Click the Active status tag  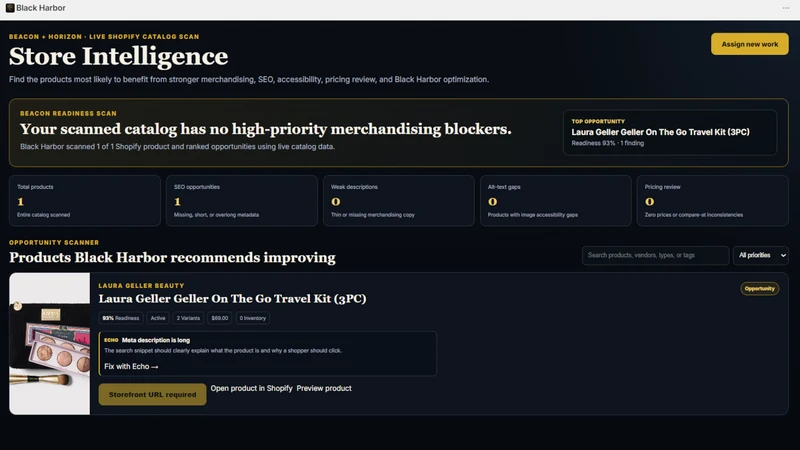[x=158, y=318]
